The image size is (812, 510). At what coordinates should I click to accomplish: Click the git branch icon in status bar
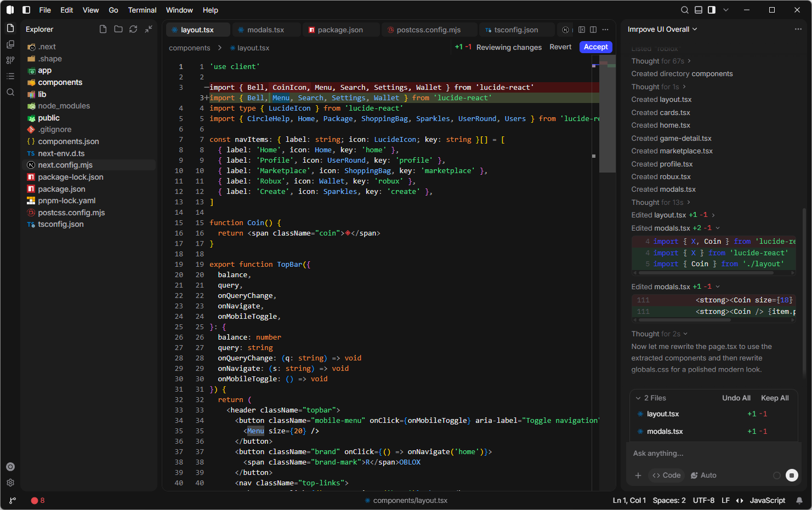click(13, 500)
